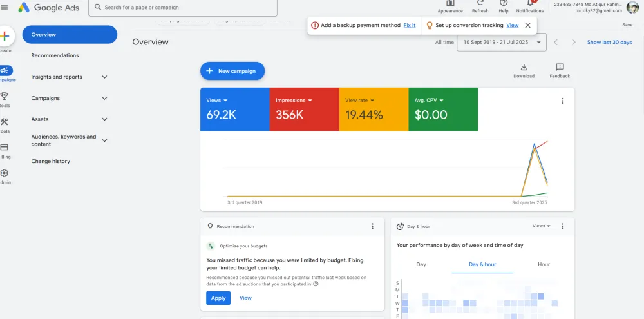Click the Download icon
The width and height of the screenshot is (644, 319).
point(524,67)
